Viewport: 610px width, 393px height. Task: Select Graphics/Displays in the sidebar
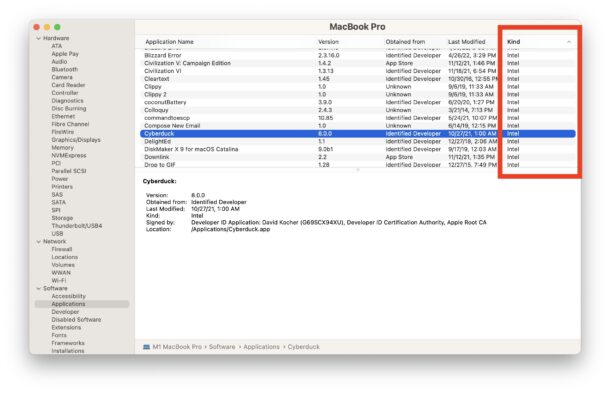[76, 140]
